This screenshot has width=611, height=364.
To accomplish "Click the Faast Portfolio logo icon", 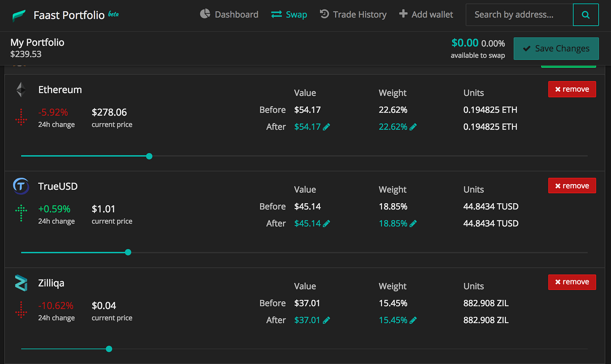I will point(19,15).
